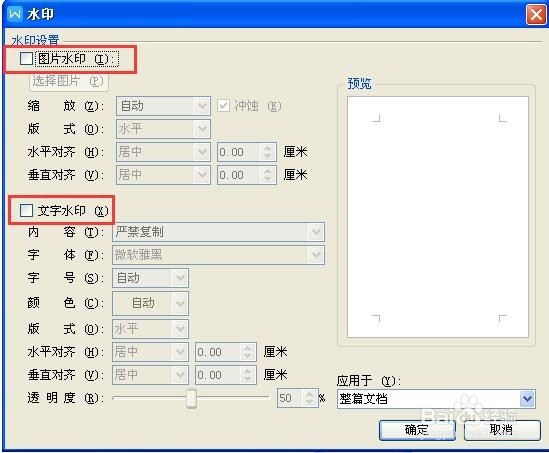Open the 应用于 dropdown showing 整篇文档
This screenshot has width=549, height=453.
[436, 399]
